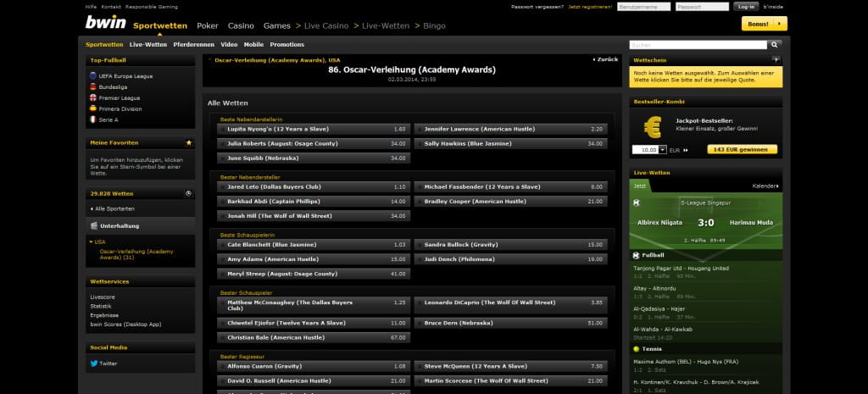868x394 pixels.
Task: Click the Premier League England flag icon
Action: point(93,98)
